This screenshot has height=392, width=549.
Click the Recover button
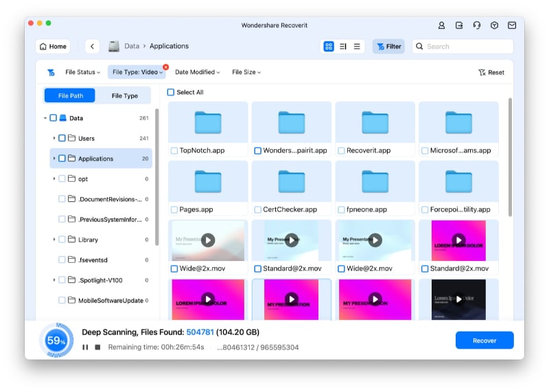pos(484,340)
